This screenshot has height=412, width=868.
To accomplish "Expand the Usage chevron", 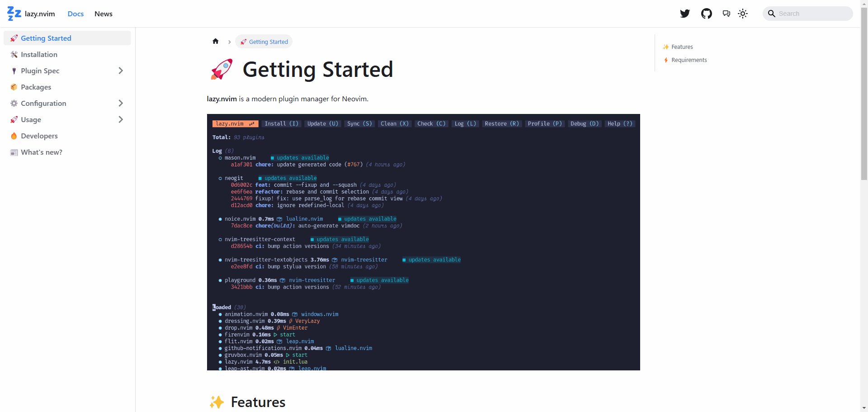I will (x=121, y=119).
